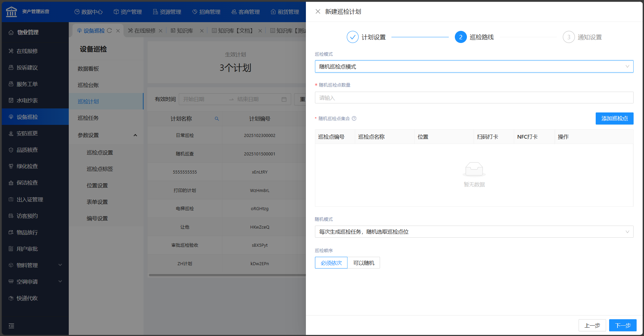644x336 pixels.
Task: Click the sidebar collapse icon at bottom left
Action: (x=11, y=326)
